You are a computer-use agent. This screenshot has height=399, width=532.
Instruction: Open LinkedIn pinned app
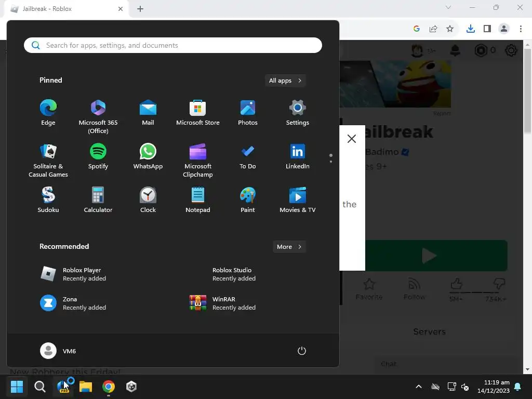[x=298, y=156]
